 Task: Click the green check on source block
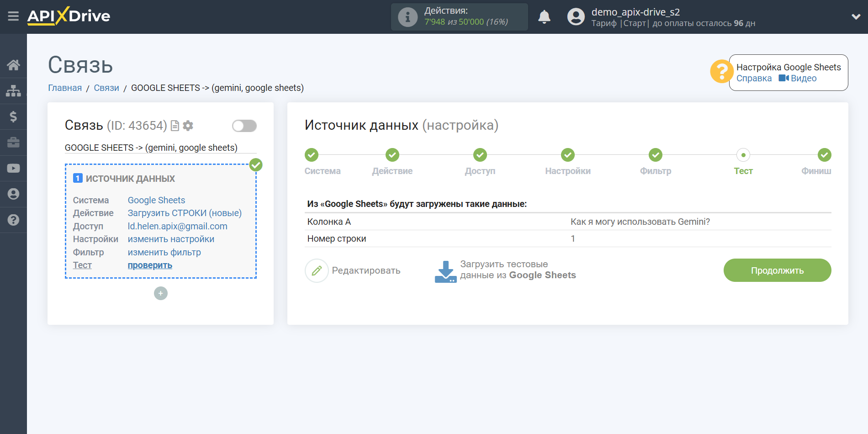click(x=256, y=165)
